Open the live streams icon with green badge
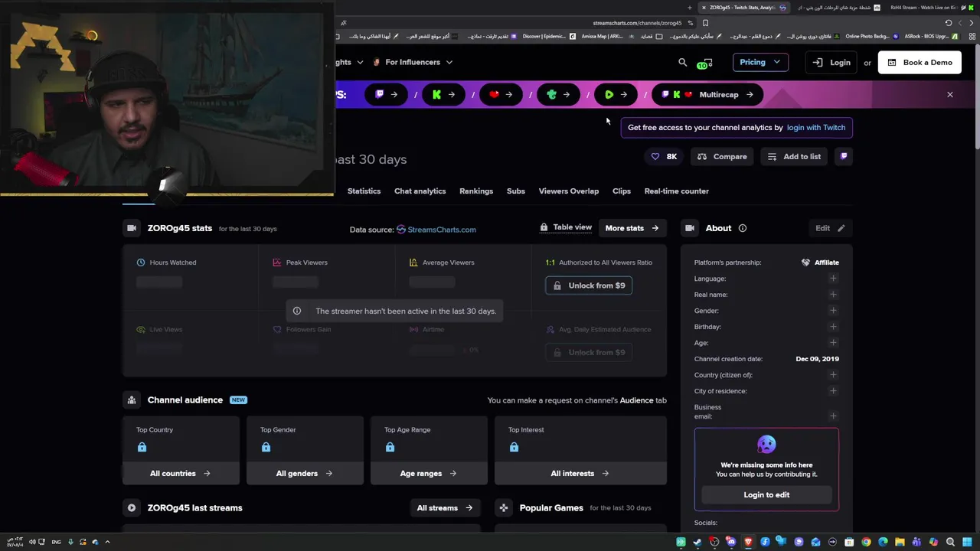Viewport: 980px width, 551px height. tap(705, 63)
